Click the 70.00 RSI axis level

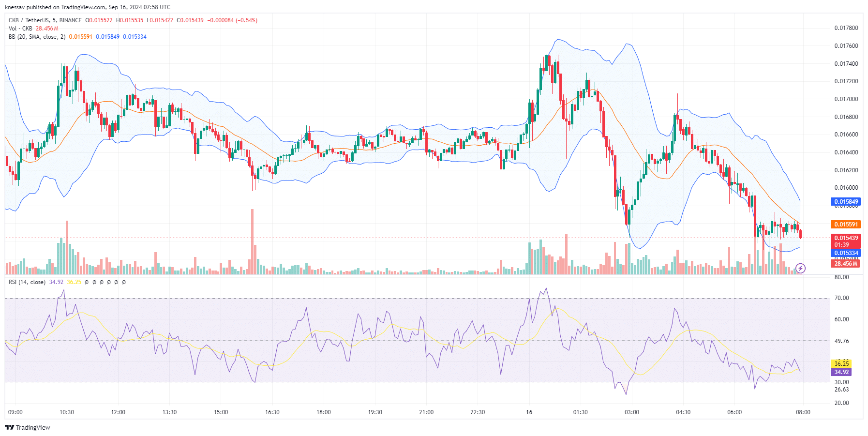pyautogui.click(x=842, y=298)
